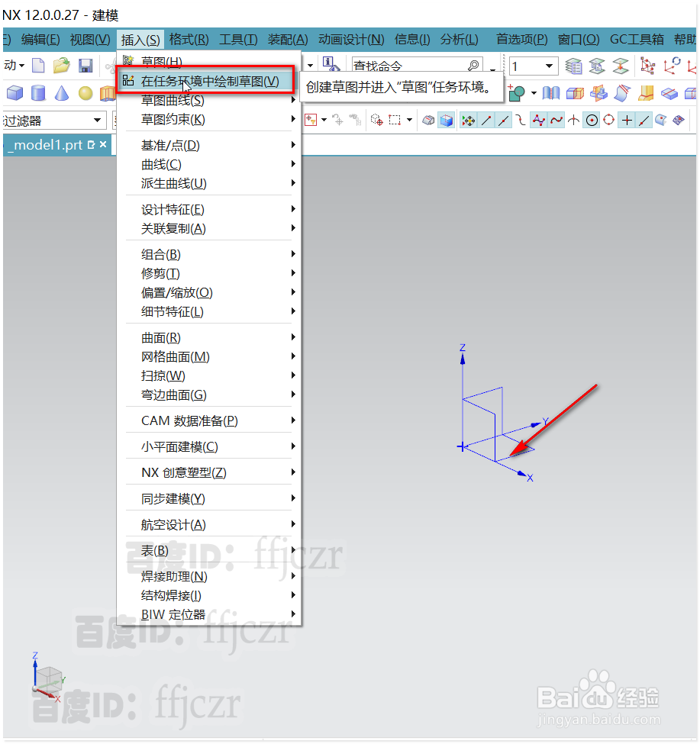700x744 pixels.
Task: Expand dropdown arrow next to Unite icon
Action: (534, 93)
